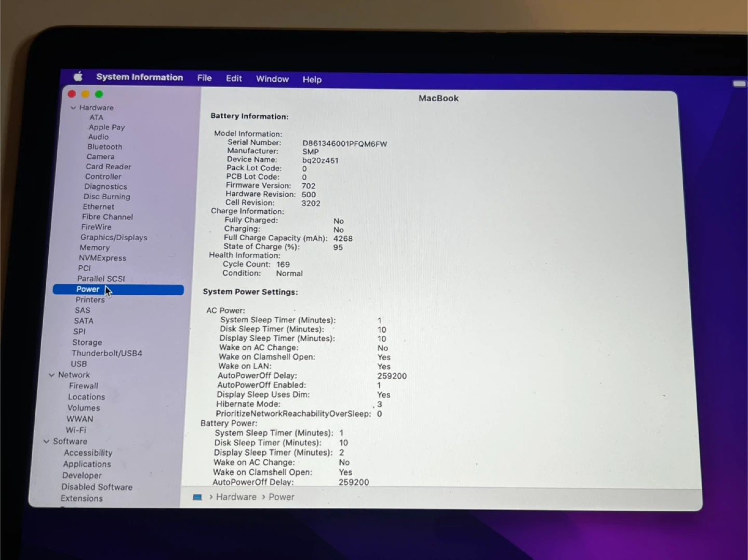Click Hardware in the path bar

pyautogui.click(x=236, y=497)
